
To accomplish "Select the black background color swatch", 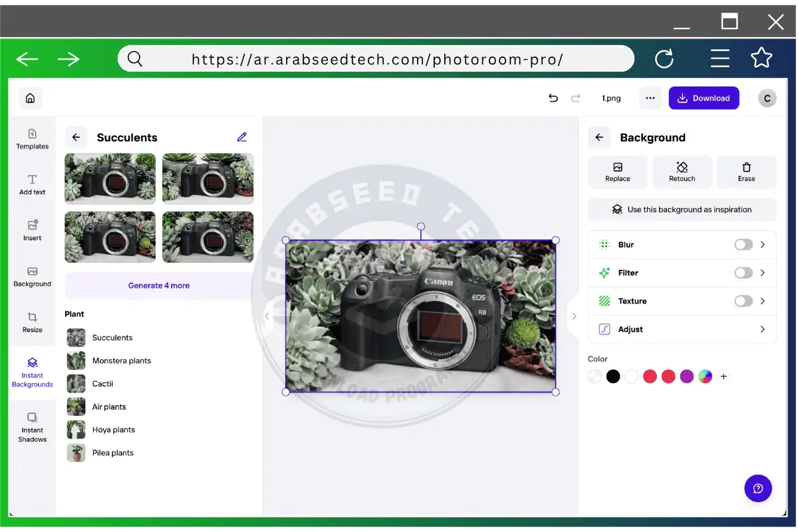I will click(x=612, y=376).
